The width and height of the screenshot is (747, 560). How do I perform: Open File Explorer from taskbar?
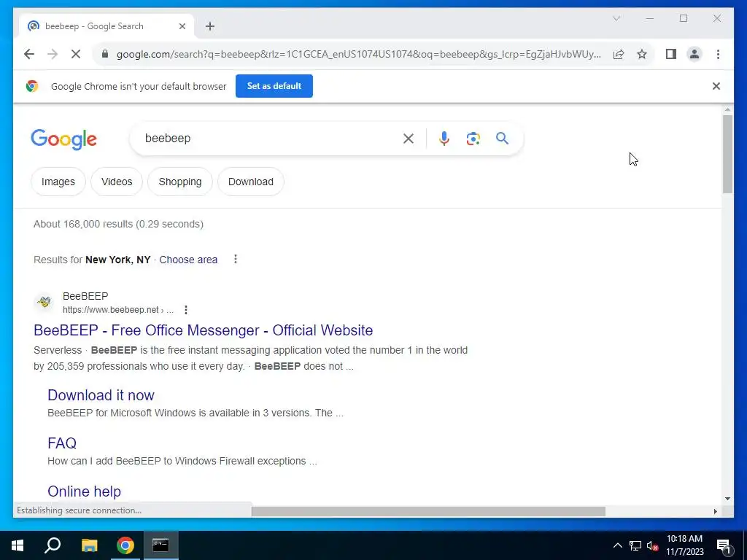89,545
